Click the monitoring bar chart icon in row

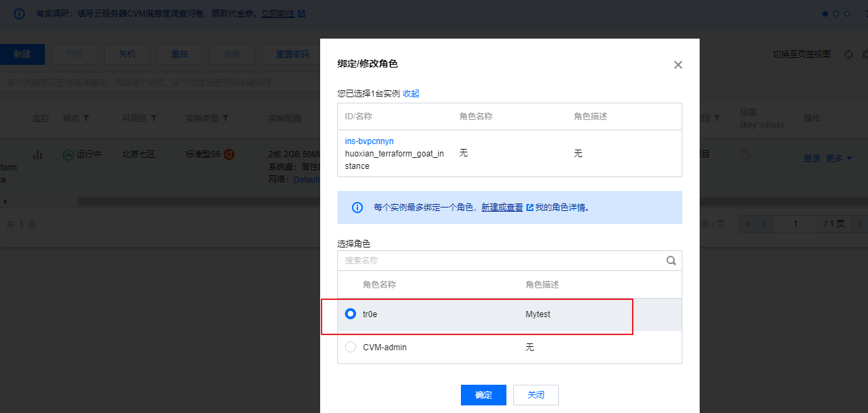tap(39, 154)
